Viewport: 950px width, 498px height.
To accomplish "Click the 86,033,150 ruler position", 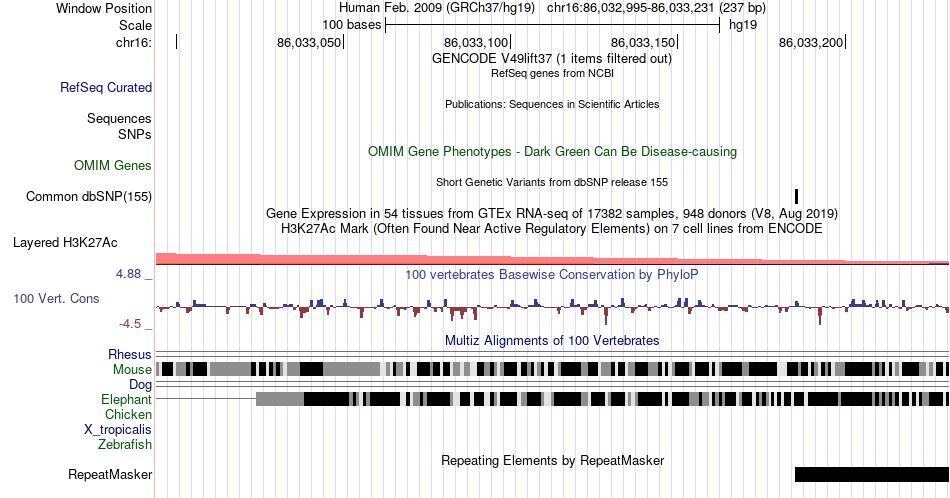I will click(643, 42).
